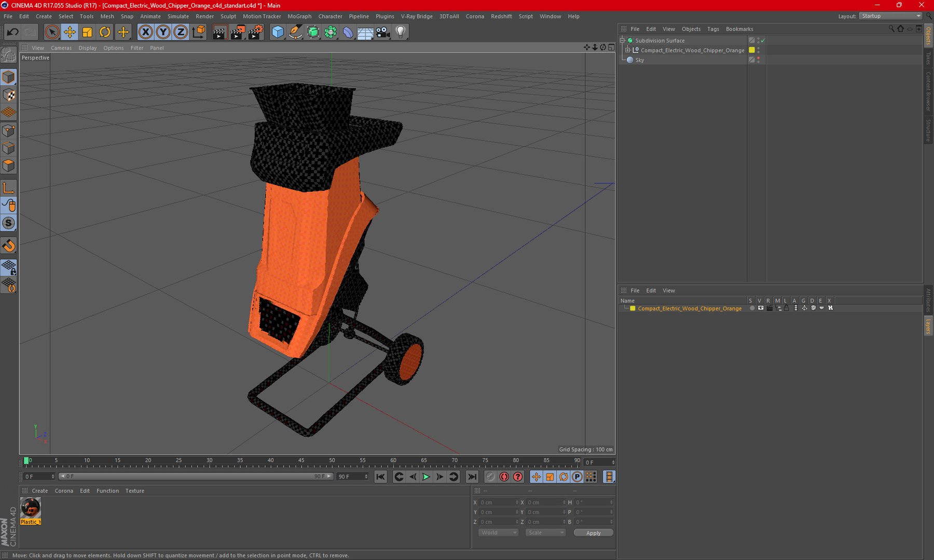Image resolution: width=934 pixels, height=560 pixels.
Task: Open the Cameras viewport menu
Action: tap(61, 48)
